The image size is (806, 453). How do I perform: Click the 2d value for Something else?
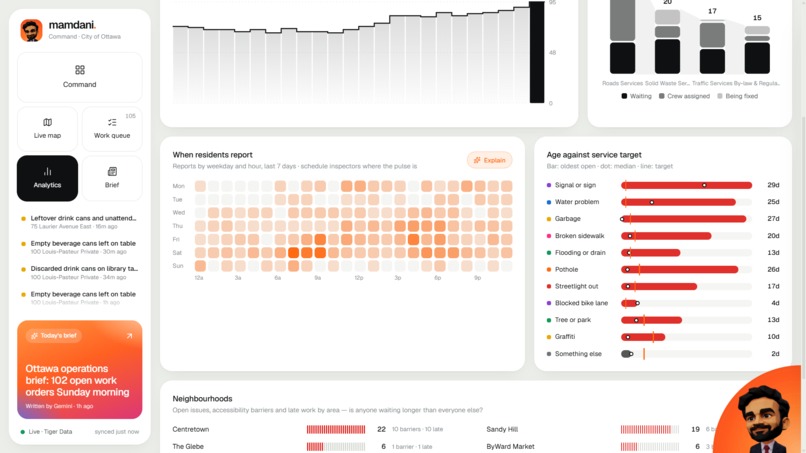click(x=775, y=354)
